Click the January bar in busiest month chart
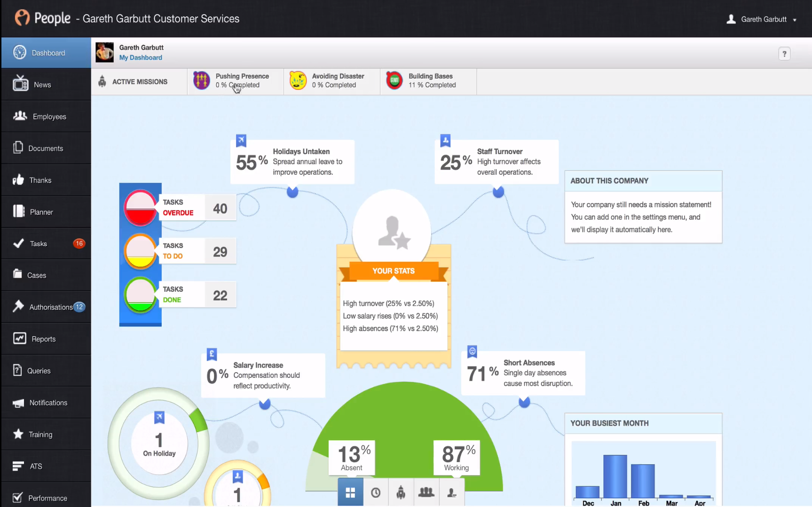 (x=615, y=476)
